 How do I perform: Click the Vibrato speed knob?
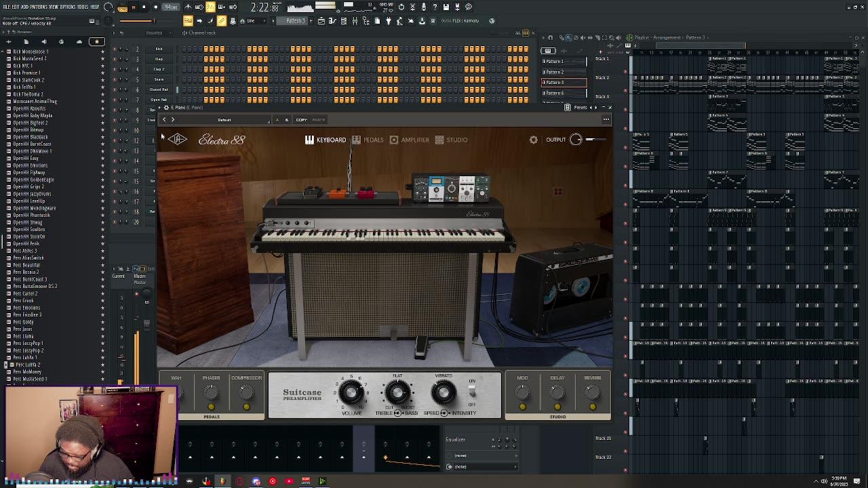pyautogui.click(x=443, y=391)
